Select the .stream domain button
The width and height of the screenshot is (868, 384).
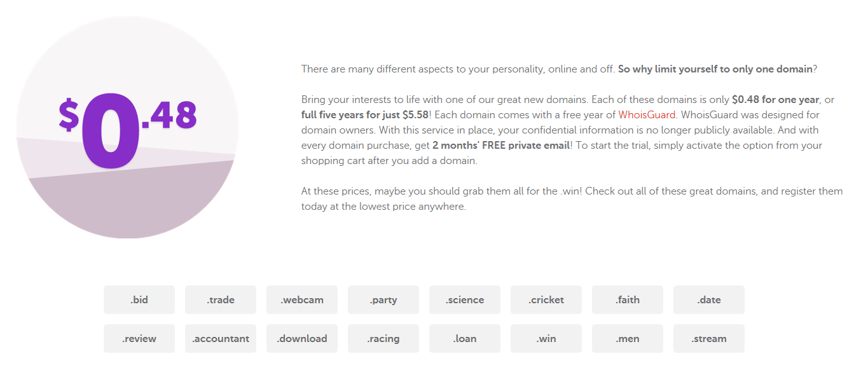coord(709,338)
